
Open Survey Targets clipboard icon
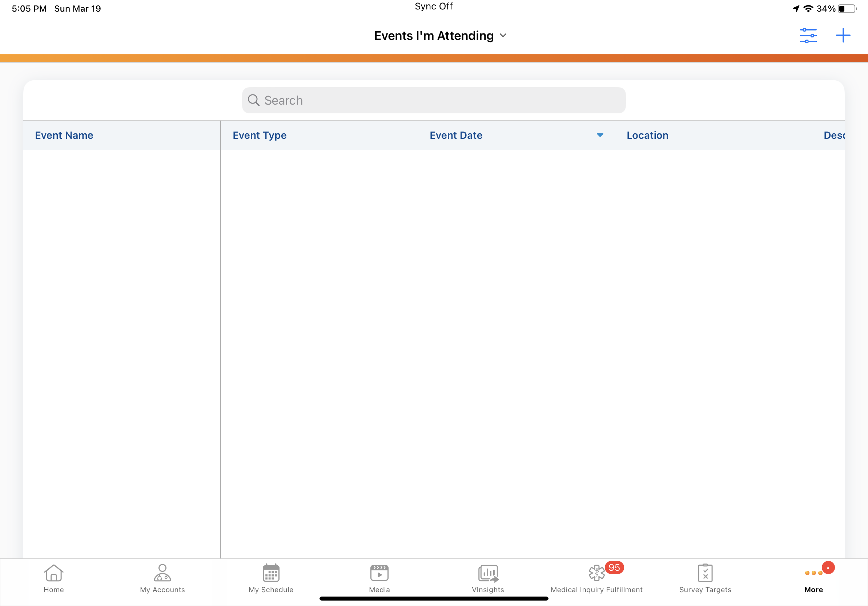click(705, 573)
